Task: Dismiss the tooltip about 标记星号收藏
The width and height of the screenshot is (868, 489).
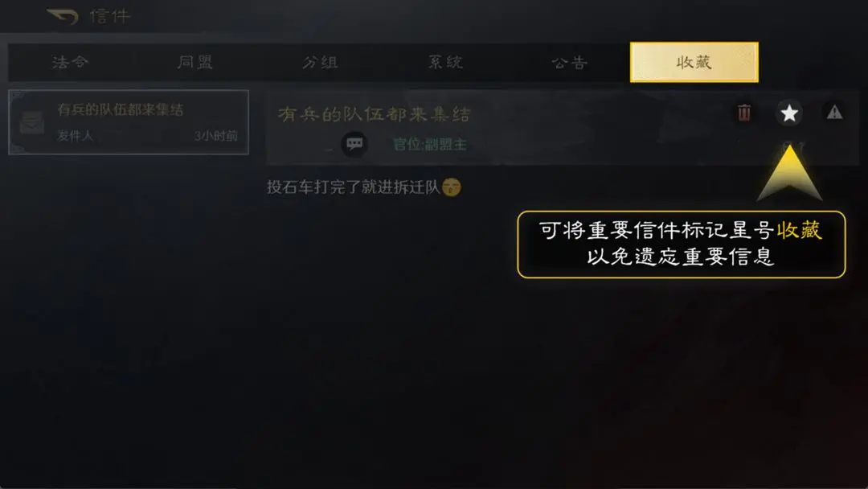Action: (681, 244)
